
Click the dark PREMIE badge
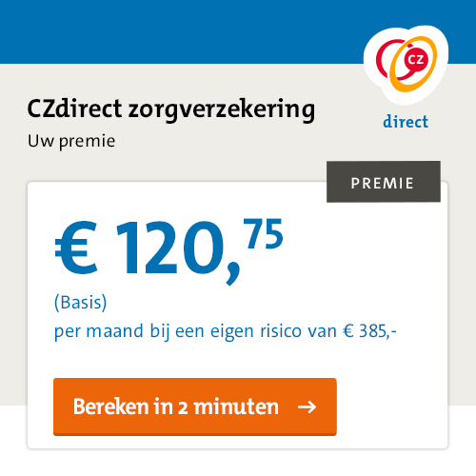(x=384, y=182)
